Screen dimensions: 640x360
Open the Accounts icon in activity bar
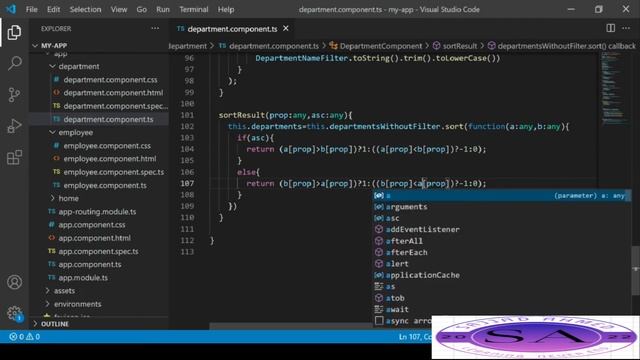pyautogui.click(x=14, y=282)
